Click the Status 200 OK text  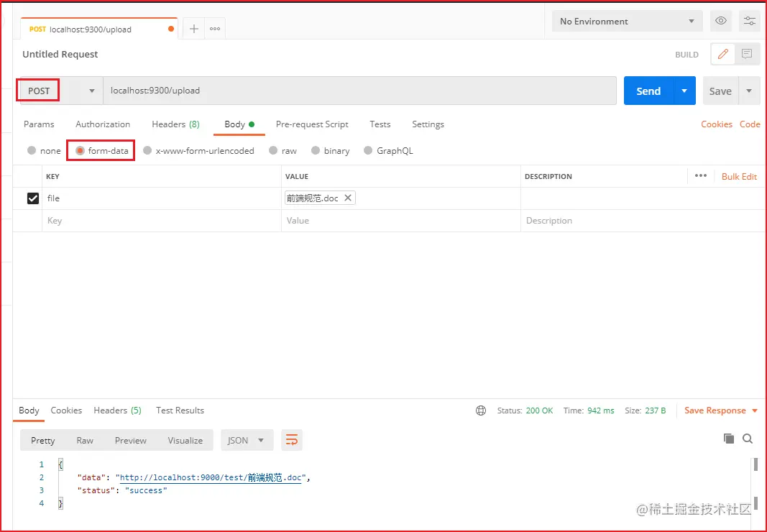click(x=525, y=411)
